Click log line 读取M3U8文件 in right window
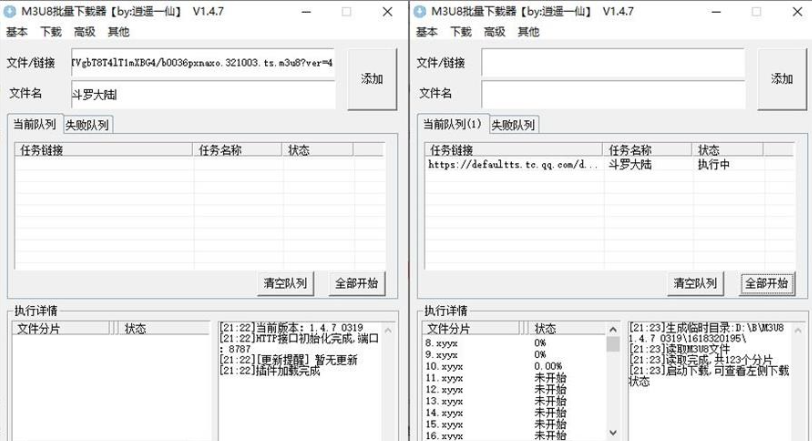Screen dimensions: 812x441 680,349
